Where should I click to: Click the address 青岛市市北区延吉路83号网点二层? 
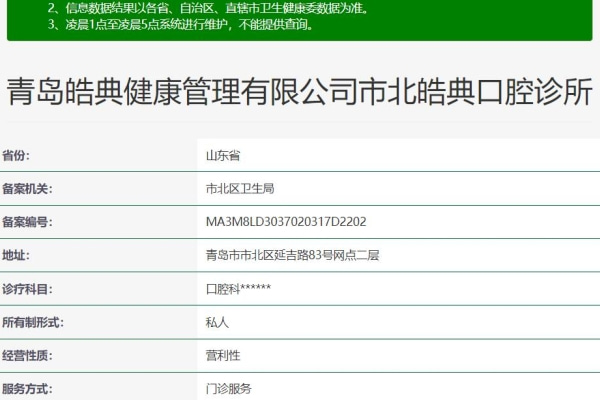[x=292, y=255]
